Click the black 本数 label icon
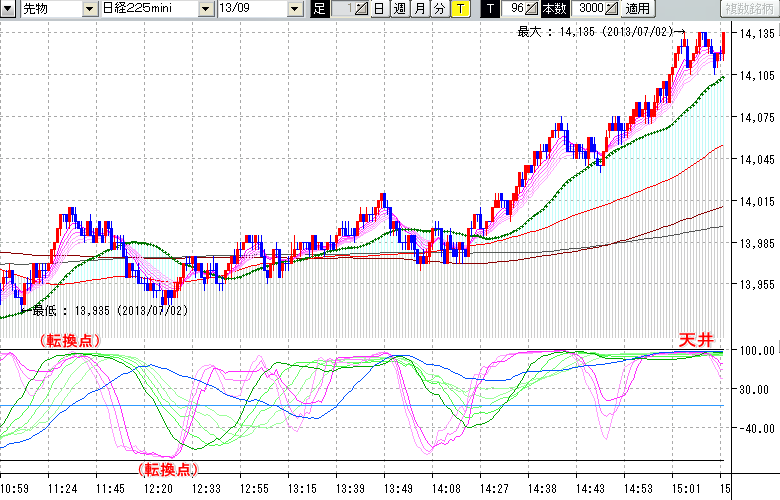Viewport: 780px width, 500px height. point(554,9)
